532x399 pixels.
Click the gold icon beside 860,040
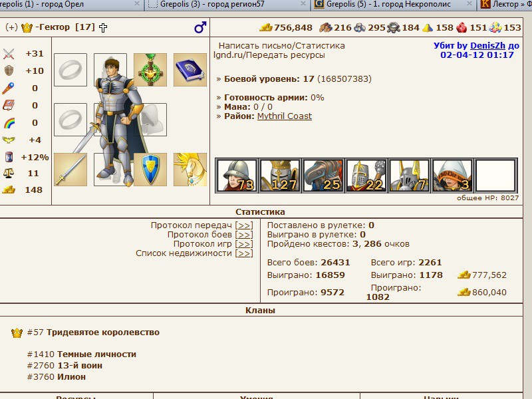(x=464, y=292)
